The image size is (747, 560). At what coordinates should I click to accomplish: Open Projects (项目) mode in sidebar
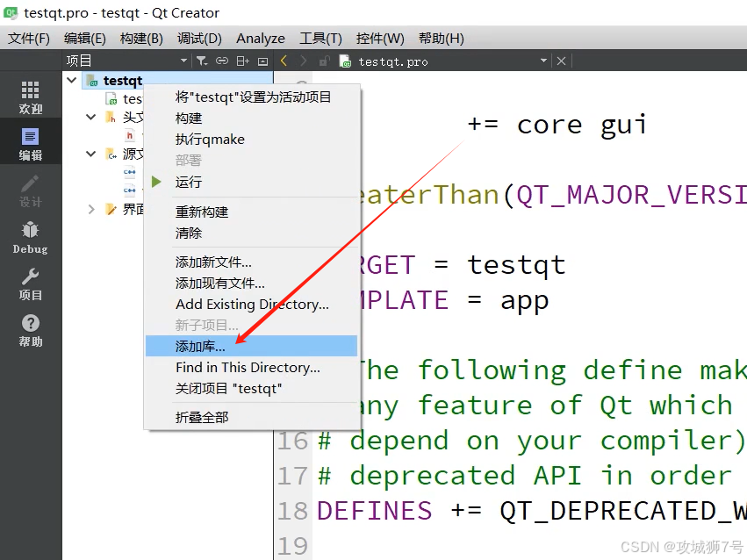click(x=31, y=284)
